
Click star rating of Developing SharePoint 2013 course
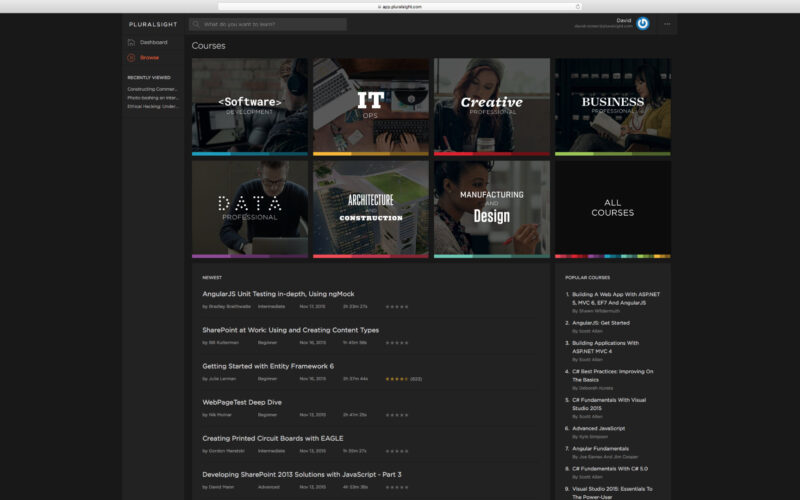(x=396, y=487)
